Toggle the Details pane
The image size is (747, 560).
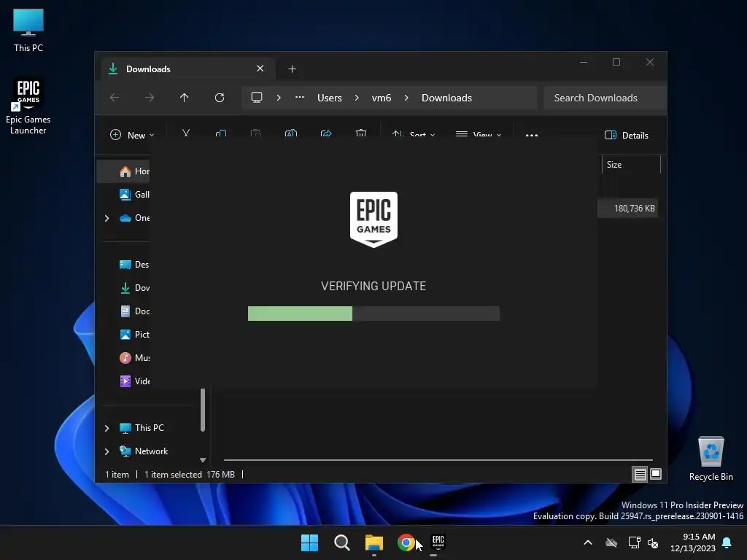(x=627, y=135)
